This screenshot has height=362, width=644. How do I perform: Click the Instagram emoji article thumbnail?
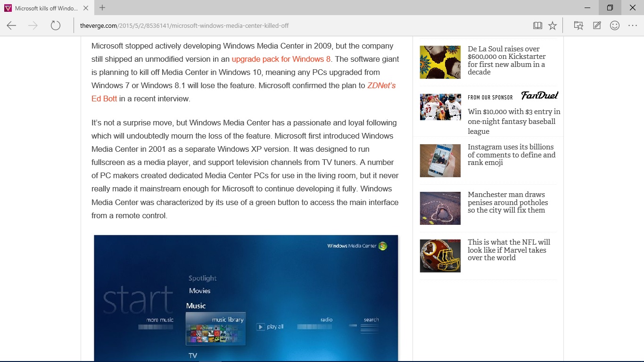440,161
